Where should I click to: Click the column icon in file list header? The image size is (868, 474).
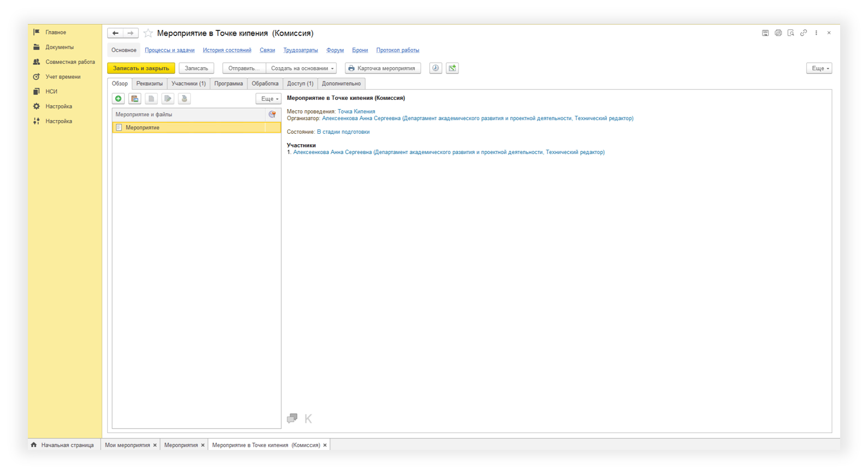coord(272,115)
